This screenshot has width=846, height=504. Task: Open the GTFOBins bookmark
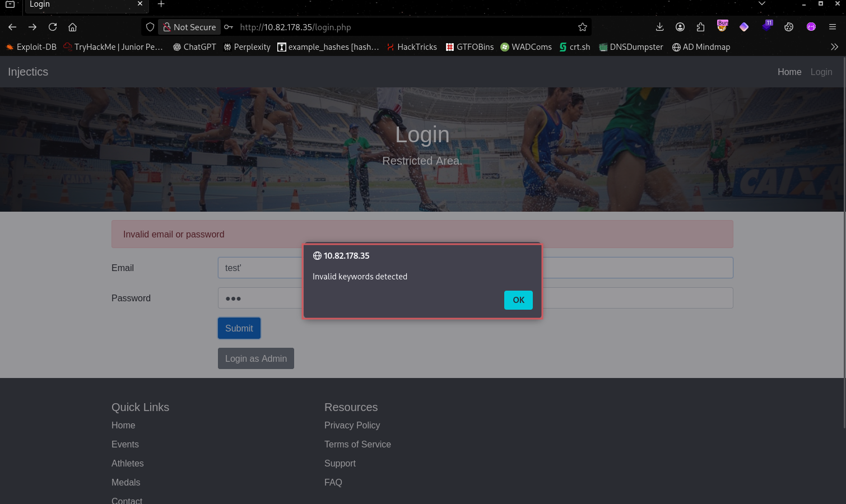470,47
